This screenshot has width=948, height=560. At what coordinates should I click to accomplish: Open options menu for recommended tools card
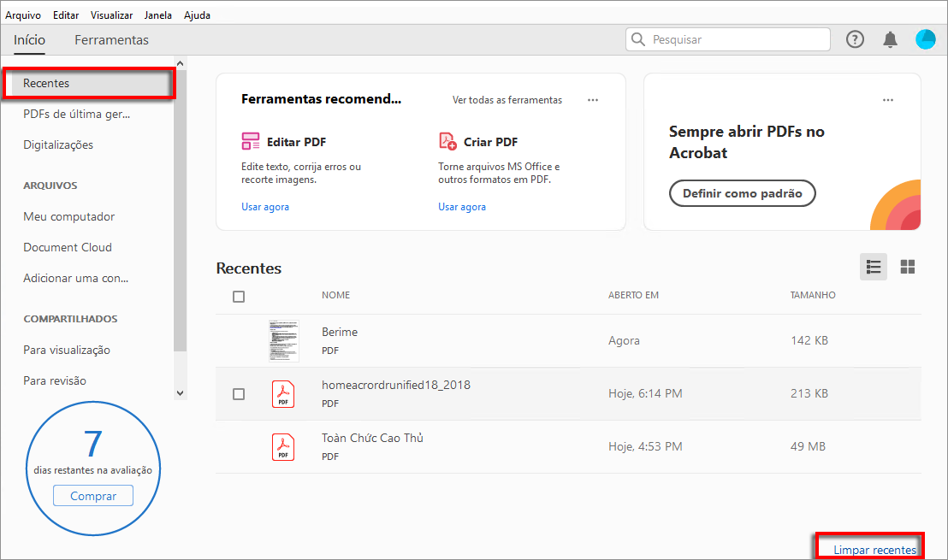coord(593,100)
